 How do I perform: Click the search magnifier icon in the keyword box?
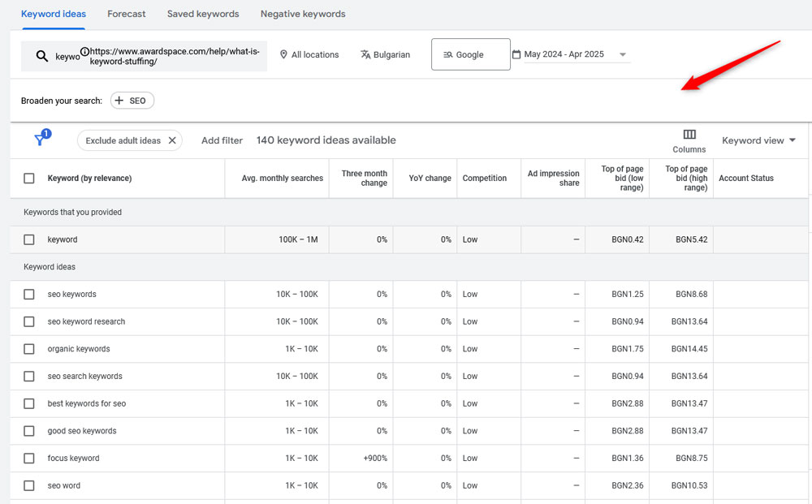41,54
